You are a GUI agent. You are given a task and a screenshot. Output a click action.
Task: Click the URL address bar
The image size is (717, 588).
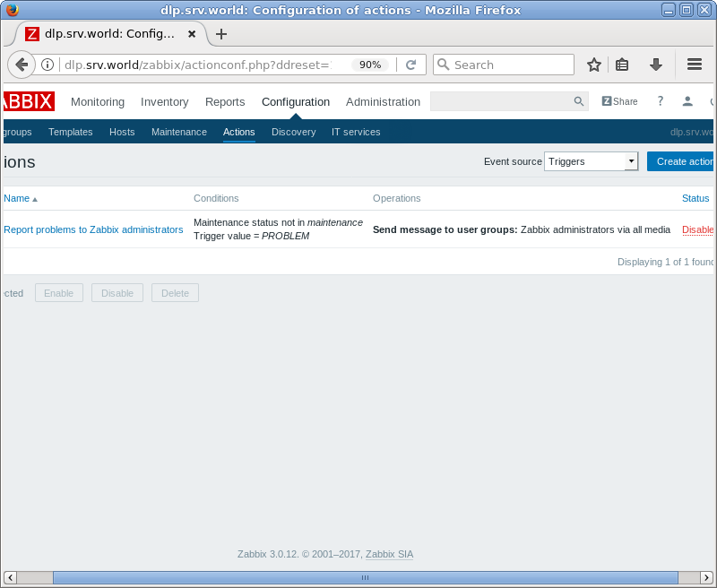198,65
